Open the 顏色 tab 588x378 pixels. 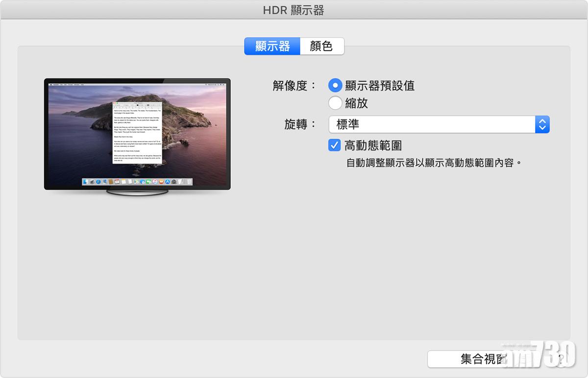click(321, 47)
